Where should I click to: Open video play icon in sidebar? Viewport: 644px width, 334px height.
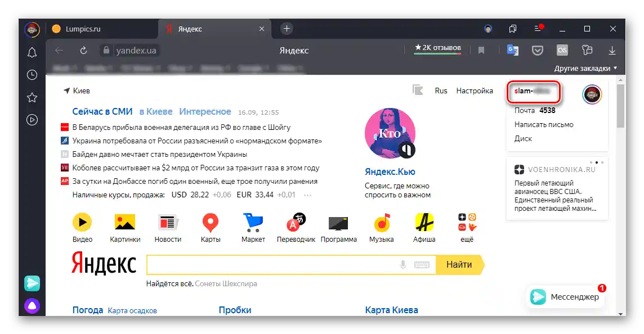click(32, 120)
